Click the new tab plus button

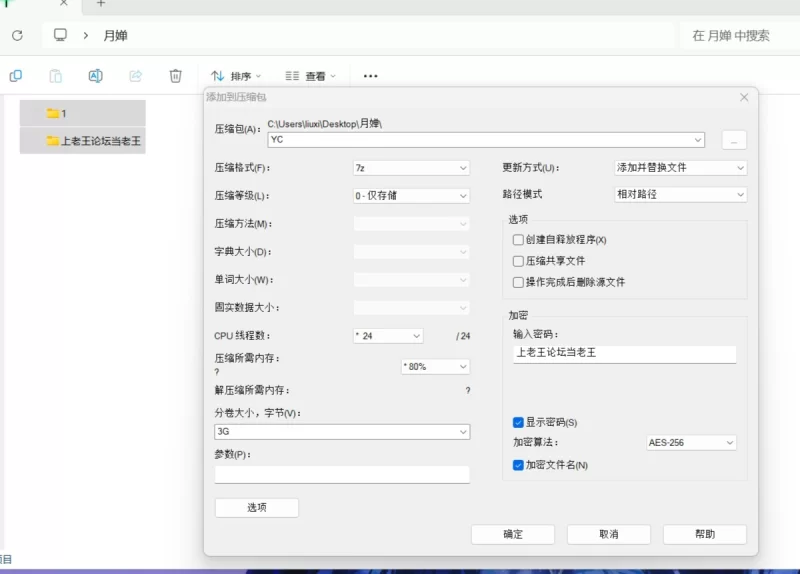click(x=101, y=3)
